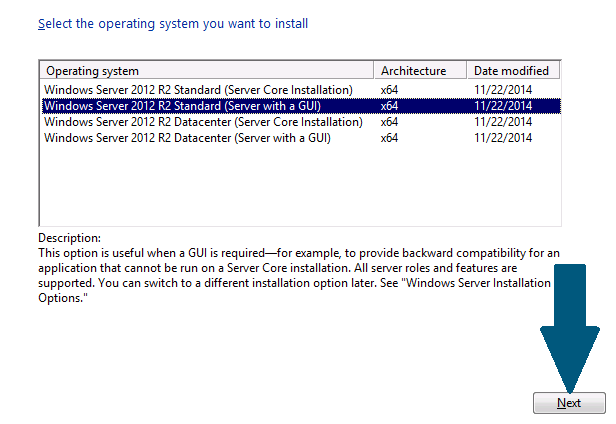Click the date of Datacenter GUI row
The height and width of the screenshot is (424, 616).
503,138
